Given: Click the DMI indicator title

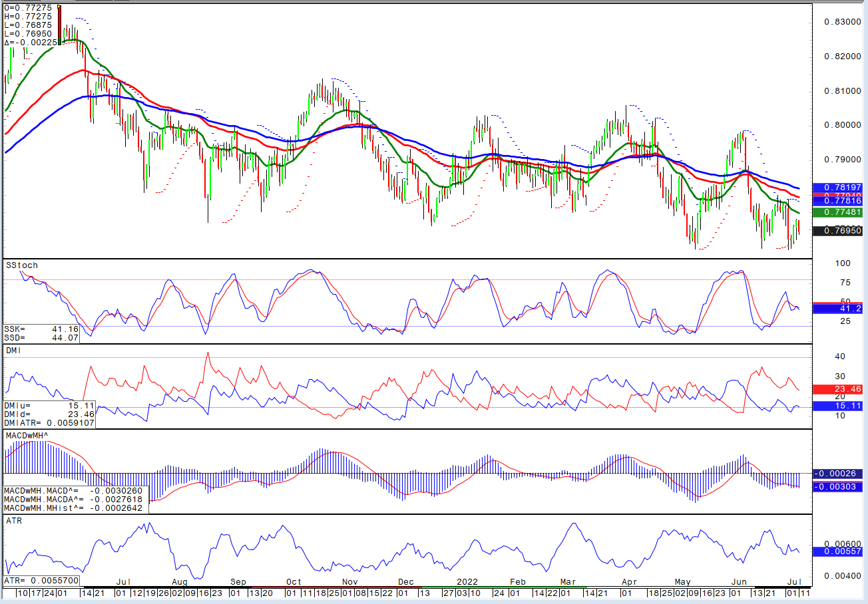Looking at the screenshot, I should coord(15,350).
